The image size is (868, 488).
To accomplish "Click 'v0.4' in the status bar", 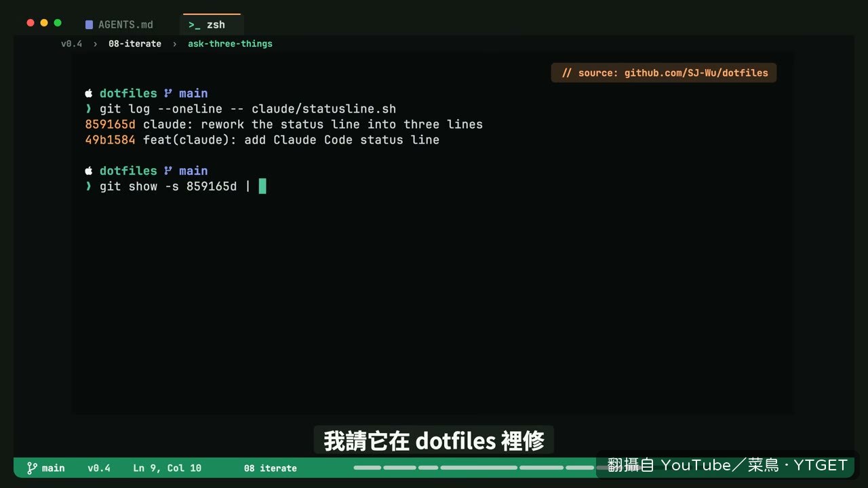I will tap(99, 468).
